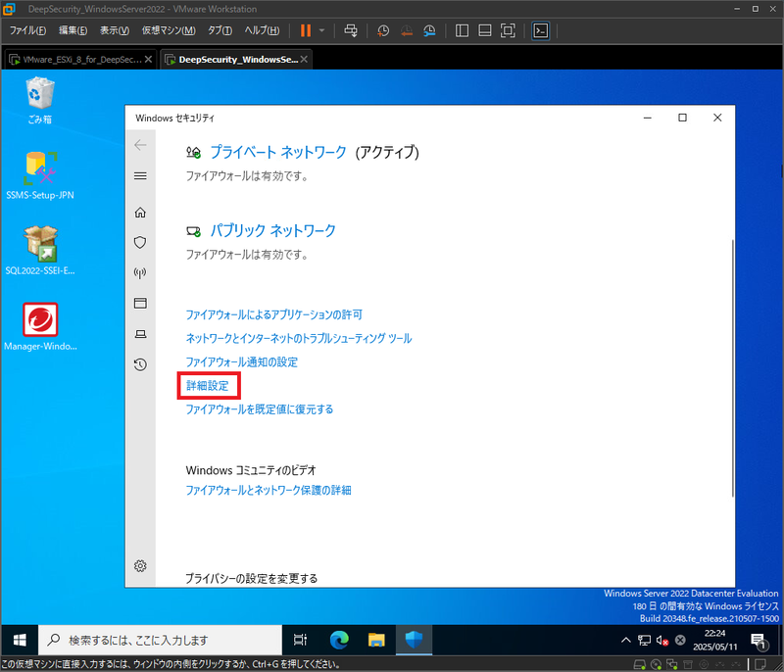This screenshot has width=784, height=672.
Task: Pause the virtual machine with the orange pause icon
Action: pyautogui.click(x=306, y=31)
